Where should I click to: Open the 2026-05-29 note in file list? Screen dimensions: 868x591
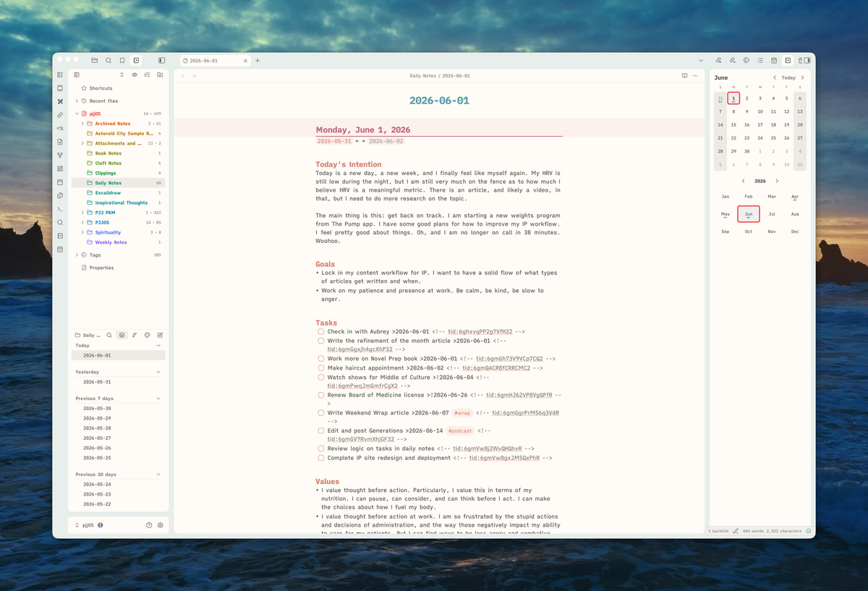point(97,418)
